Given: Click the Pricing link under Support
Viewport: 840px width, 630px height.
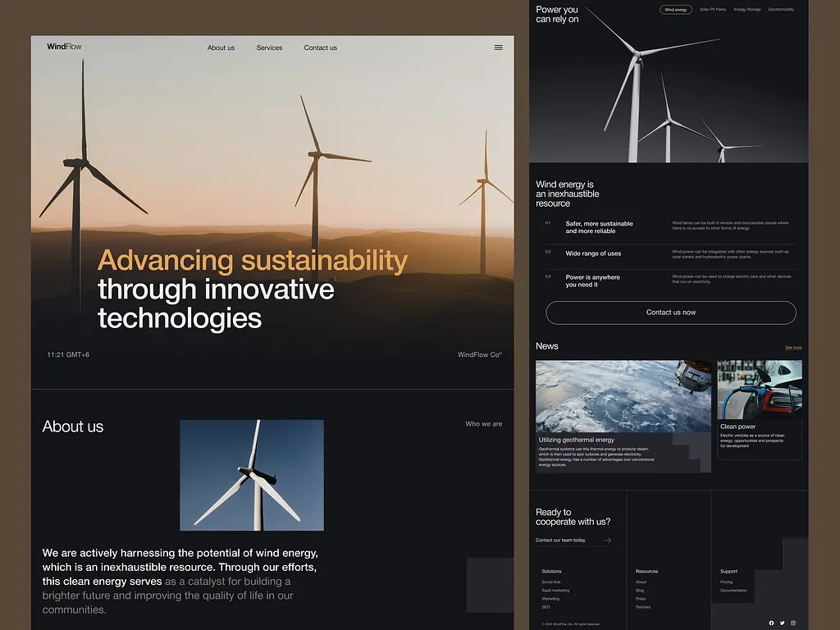Looking at the screenshot, I should 726,582.
